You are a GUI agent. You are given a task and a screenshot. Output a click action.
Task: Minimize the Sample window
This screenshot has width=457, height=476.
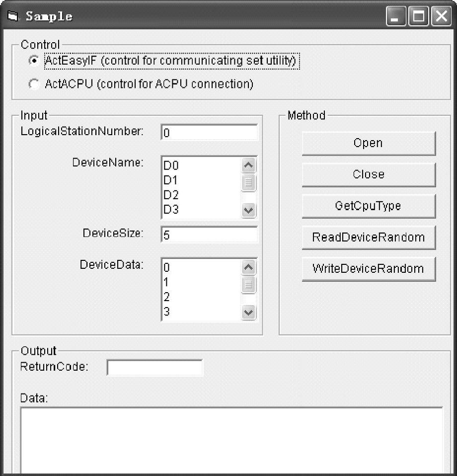pyautogui.click(x=396, y=16)
